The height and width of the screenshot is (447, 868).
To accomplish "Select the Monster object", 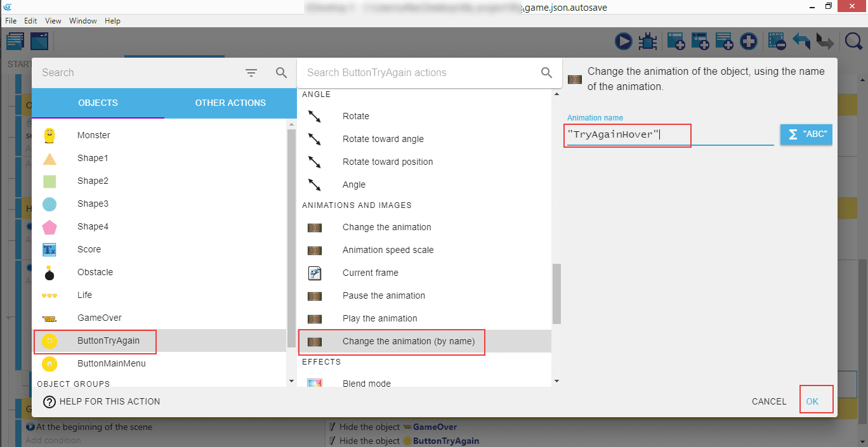I will tap(94, 135).
